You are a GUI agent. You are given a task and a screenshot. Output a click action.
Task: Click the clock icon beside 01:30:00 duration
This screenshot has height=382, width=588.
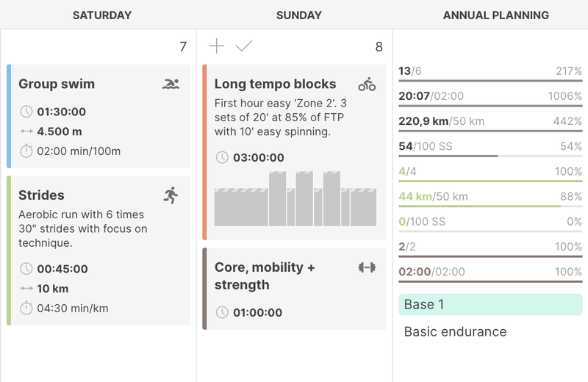tap(26, 112)
